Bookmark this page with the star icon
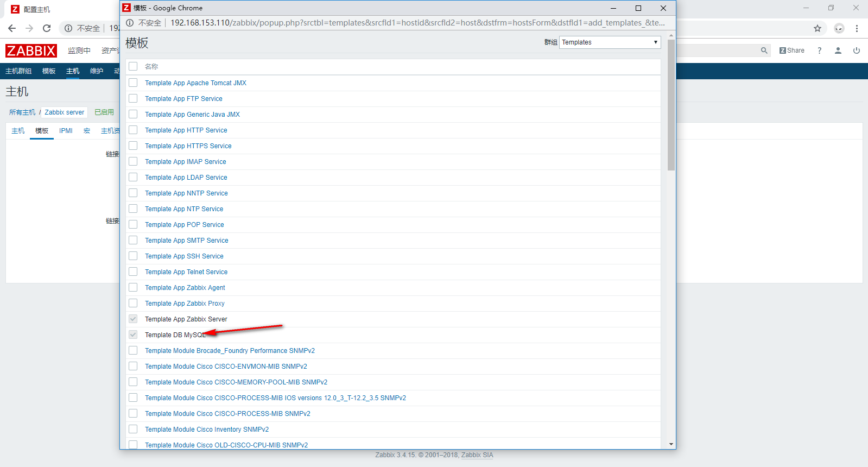The width and height of the screenshot is (868, 467). point(818,28)
